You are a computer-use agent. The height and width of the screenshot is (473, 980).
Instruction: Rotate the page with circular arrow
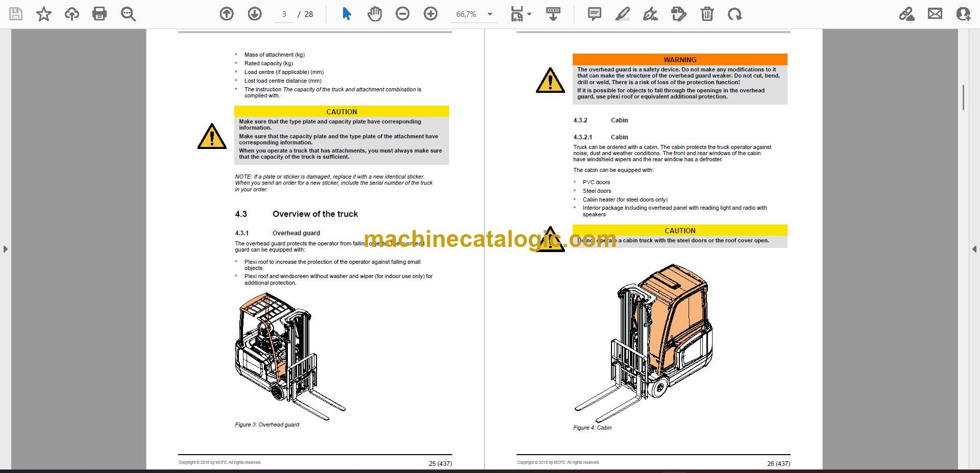click(x=735, y=14)
